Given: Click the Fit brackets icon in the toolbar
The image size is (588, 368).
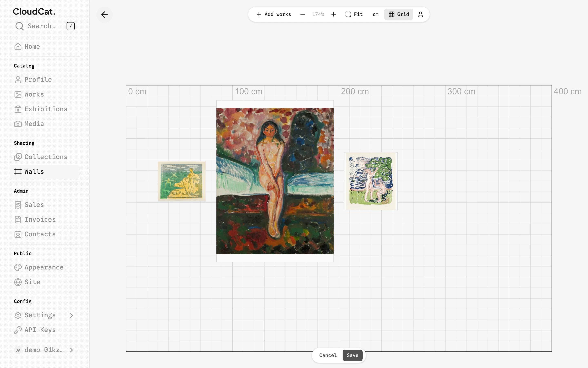Looking at the screenshot, I should tap(348, 14).
